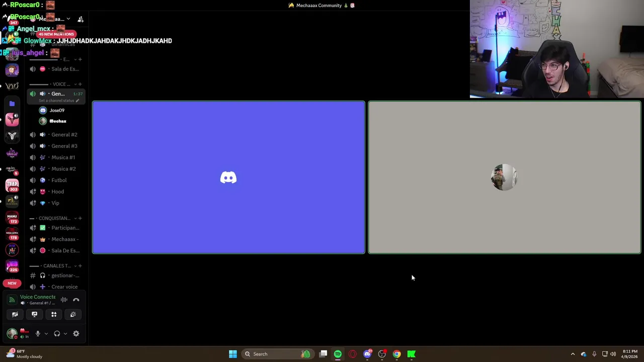Open the soundboard button

click(x=73, y=314)
